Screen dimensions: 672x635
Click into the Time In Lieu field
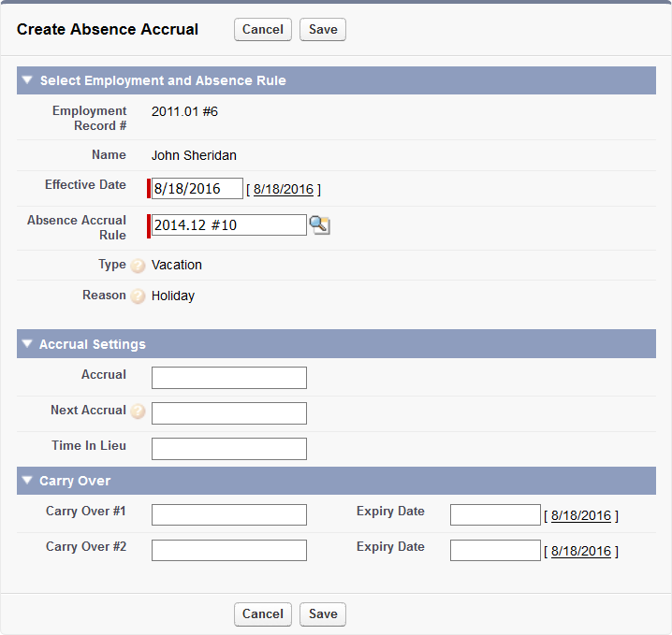click(228, 448)
